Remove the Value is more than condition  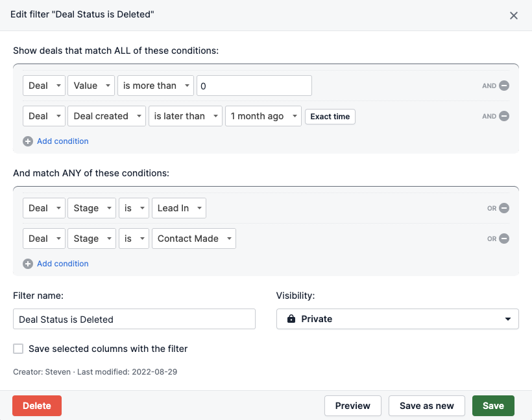point(504,86)
